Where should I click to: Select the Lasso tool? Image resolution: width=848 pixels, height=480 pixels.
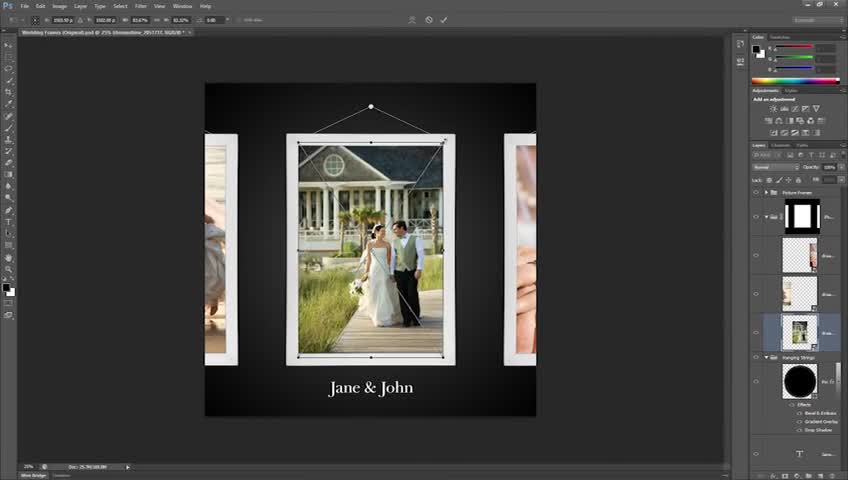pos(8,69)
